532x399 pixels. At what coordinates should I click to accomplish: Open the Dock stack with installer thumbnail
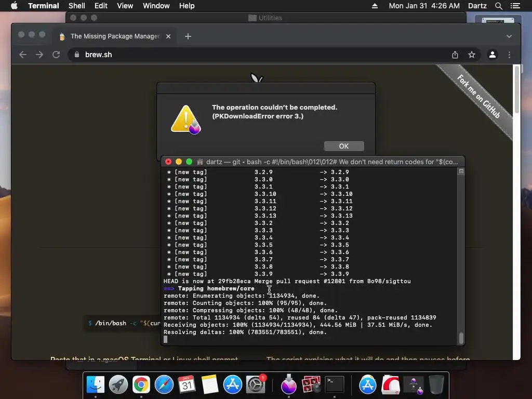click(x=413, y=384)
